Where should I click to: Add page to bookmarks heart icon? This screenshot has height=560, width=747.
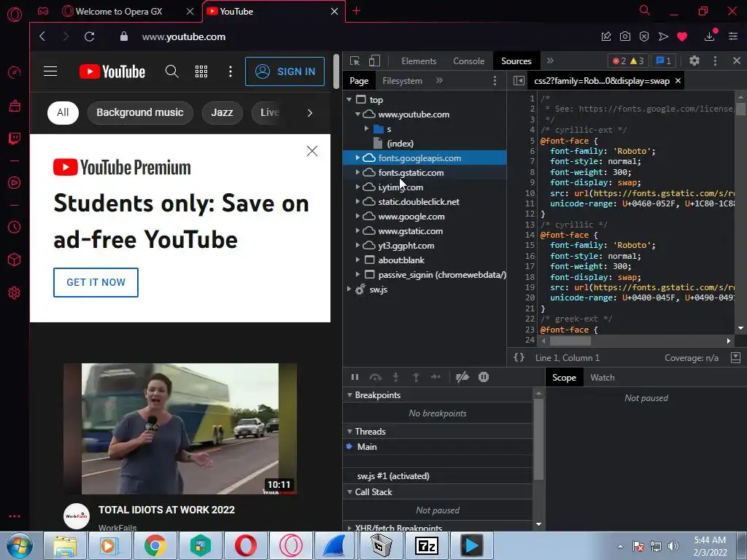point(682,36)
